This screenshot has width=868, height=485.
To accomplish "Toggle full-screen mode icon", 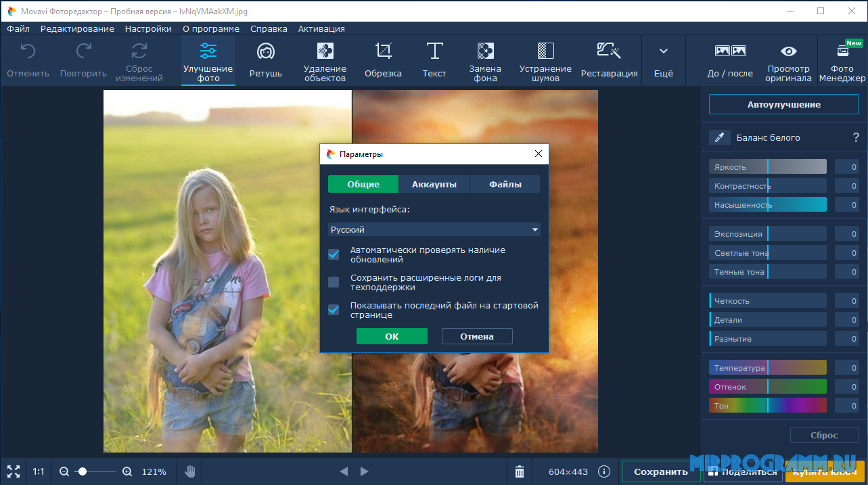I will (13, 471).
